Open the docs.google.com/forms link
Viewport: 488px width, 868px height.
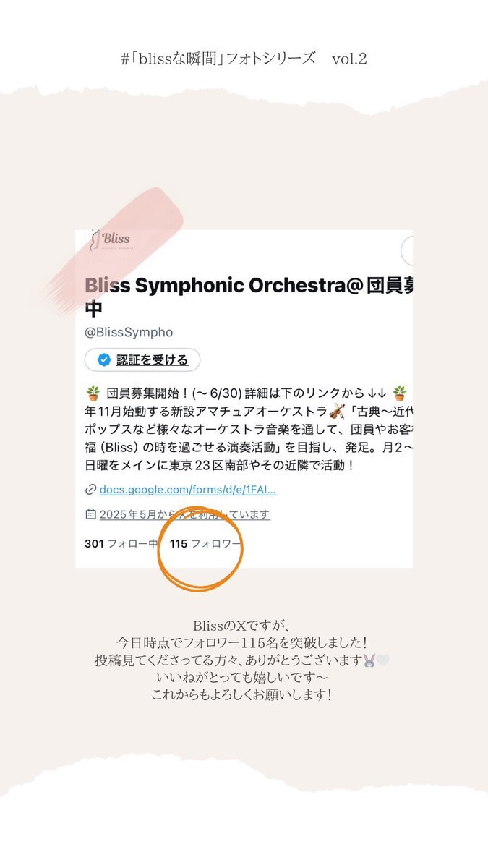click(x=188, y=490)
